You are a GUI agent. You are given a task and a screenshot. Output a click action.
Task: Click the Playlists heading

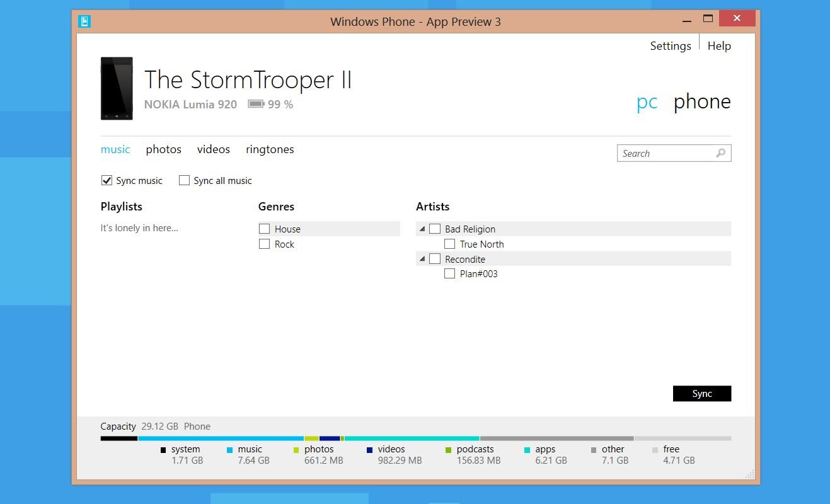[x=122, y=207]
